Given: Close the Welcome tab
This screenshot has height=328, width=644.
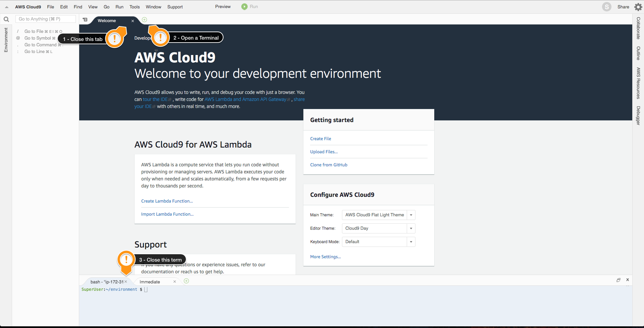Looking at the screenshot, I should (x=133, y=21).
